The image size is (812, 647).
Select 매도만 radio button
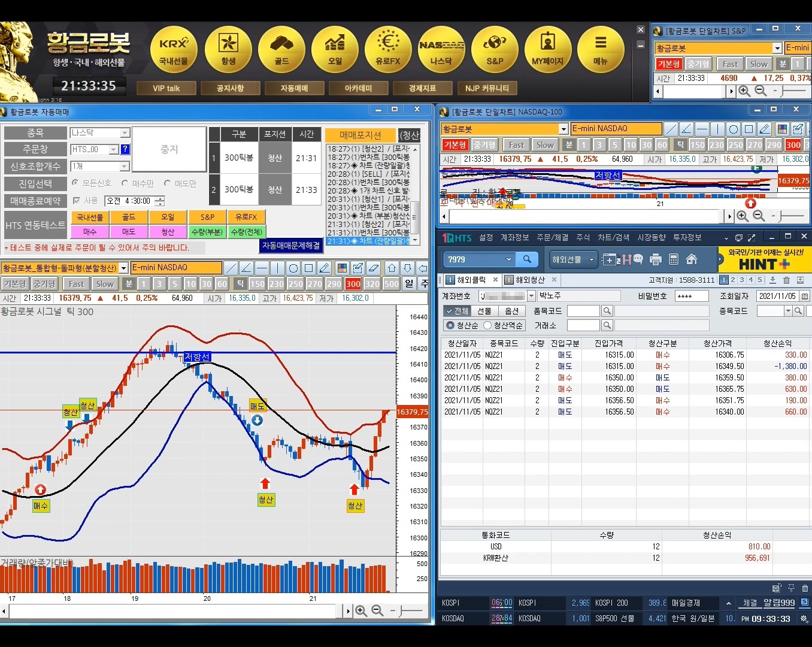167,183
